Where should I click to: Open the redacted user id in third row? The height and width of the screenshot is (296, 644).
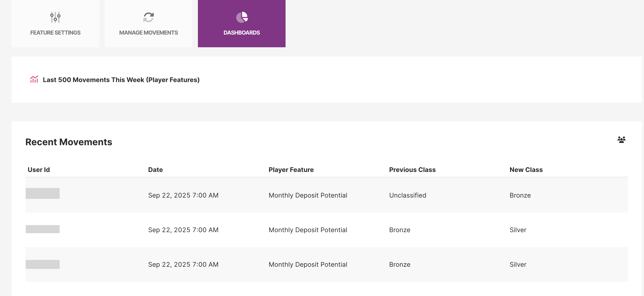point(43,264)
